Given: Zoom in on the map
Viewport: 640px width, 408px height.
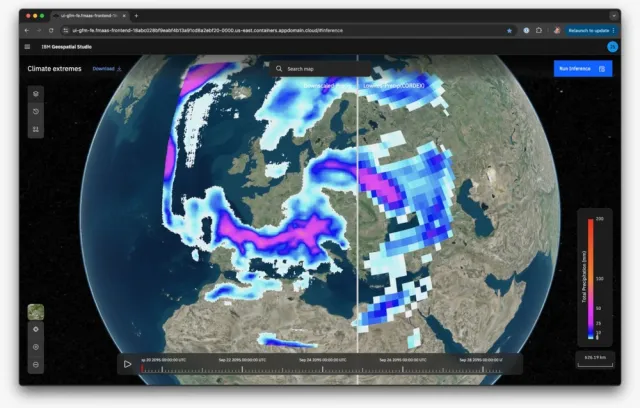Looking at the screenshot, I should pyautogui.click(x=36, y=347).
